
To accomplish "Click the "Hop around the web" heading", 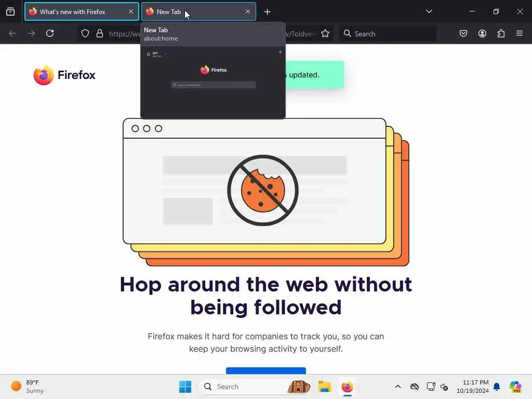I will [x=266, y=296].
